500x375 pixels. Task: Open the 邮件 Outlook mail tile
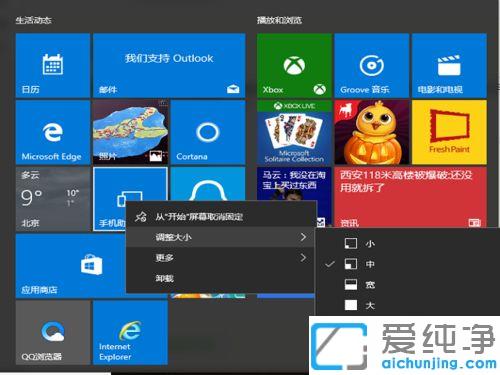(169, 65)
